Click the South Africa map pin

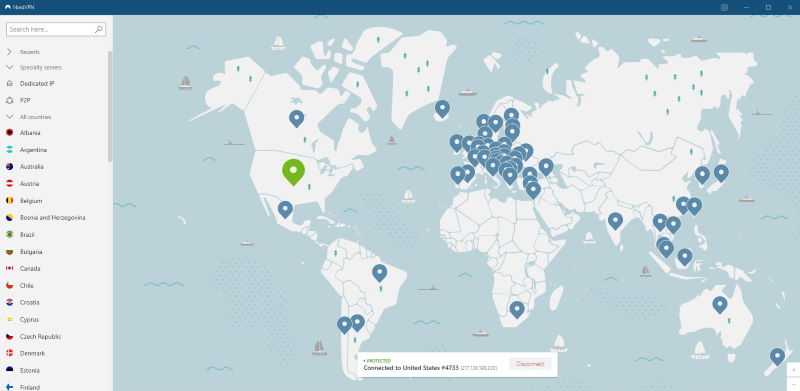click(517, 309)
